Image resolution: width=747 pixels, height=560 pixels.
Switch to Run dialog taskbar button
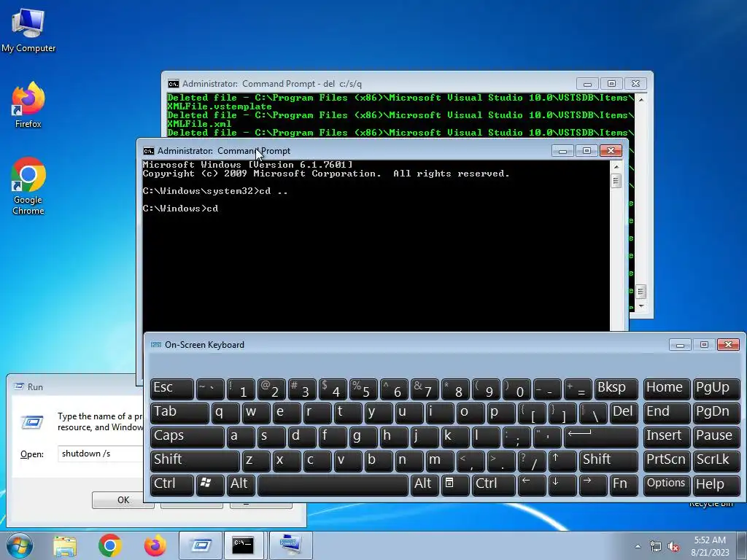tap(201, 545)
